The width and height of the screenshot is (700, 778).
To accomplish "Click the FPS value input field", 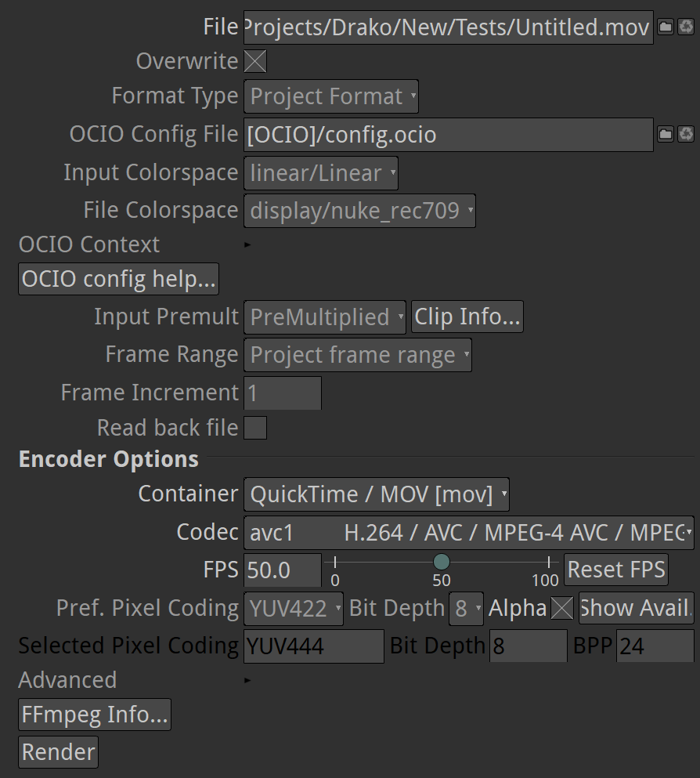I will tap(283, 570).
